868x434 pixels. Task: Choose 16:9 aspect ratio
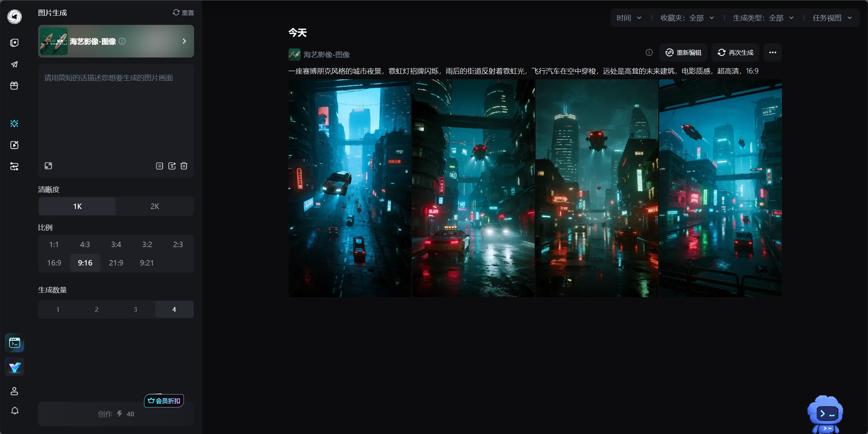(x=54, y=263)
